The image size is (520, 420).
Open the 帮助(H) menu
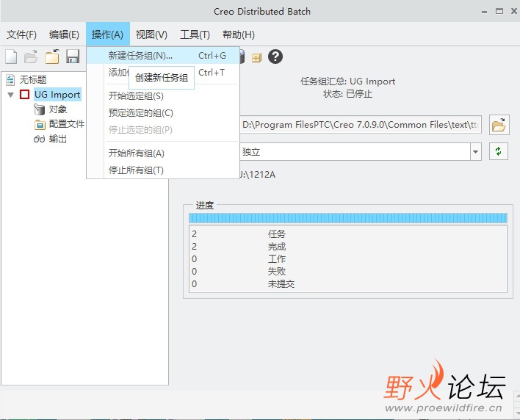(x=239, y=35)
